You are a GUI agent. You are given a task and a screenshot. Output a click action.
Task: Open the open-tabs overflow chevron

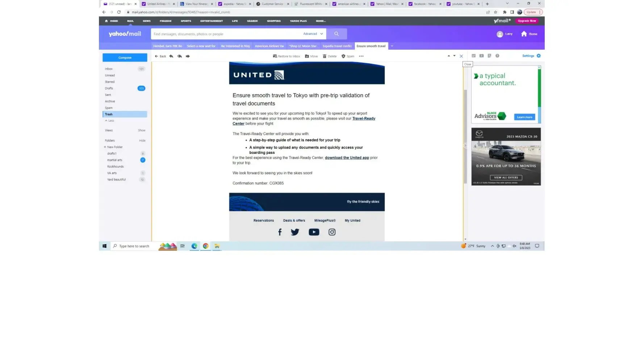(392, 46)
